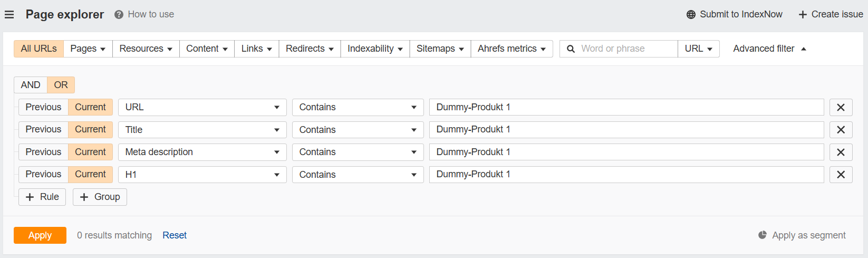
Task: Open the Links filter menu
Action: point(257,49)
